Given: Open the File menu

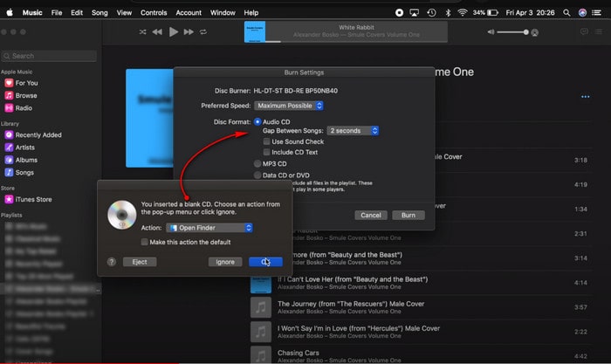Looking at the screenshot, I should tap(57, 12).
